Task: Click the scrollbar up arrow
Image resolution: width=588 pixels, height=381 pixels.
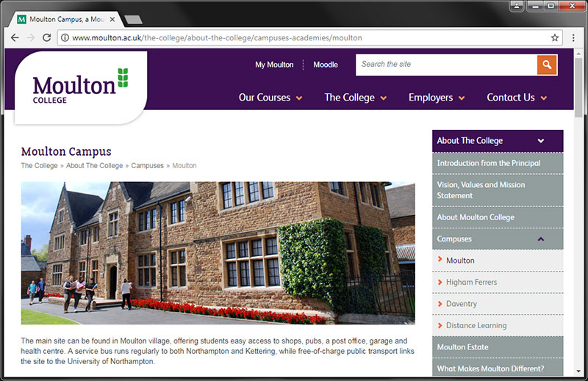Action: (578, 53)
